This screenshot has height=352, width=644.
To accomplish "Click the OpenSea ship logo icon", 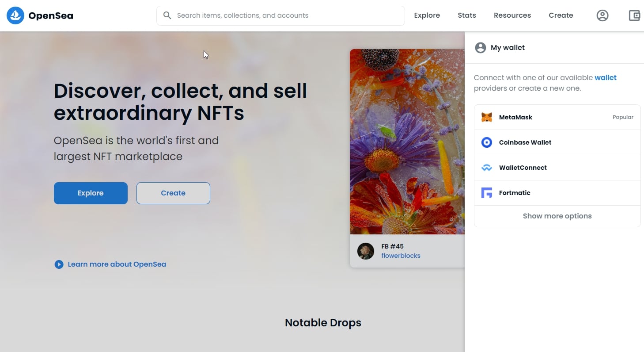I will 15,15.
